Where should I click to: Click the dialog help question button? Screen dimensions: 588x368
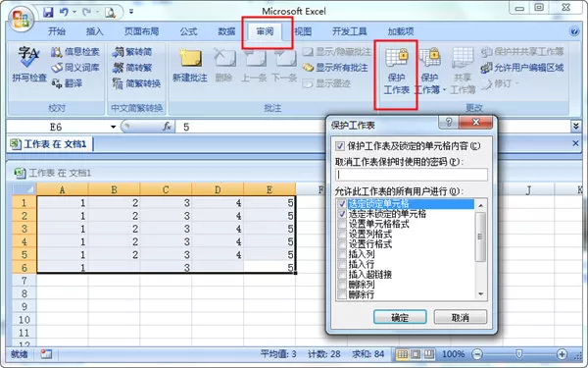pyautogui.click(x=448, y=123)
